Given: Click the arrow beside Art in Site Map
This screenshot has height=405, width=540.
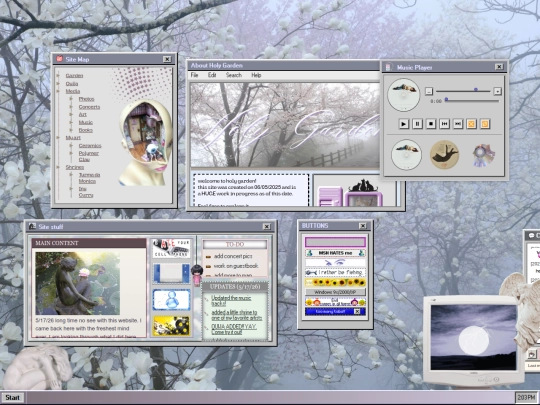Looking at the screenshot, I should tap(71, 115).
